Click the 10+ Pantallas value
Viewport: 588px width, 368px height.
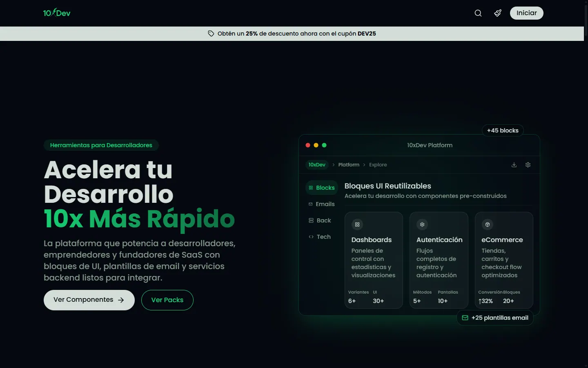click(x=443, y=301)
